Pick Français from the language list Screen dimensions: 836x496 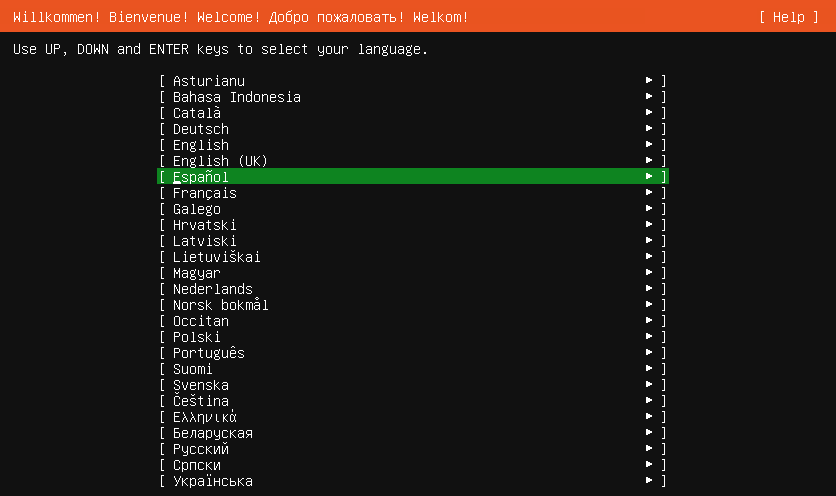click(413, 193)
